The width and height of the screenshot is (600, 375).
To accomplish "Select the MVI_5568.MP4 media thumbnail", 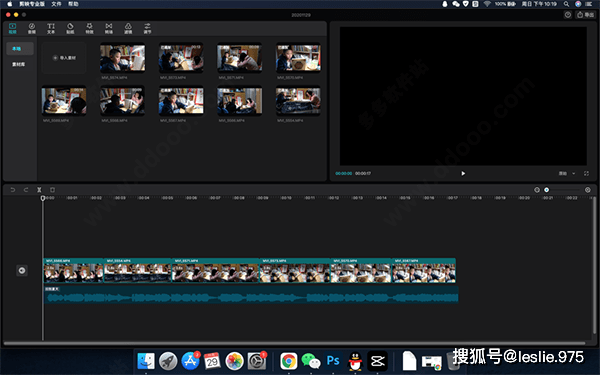I will tap(122, 101).
